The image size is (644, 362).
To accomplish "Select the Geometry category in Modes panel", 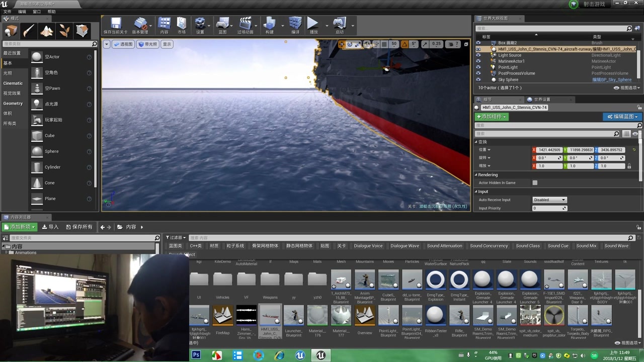I will point(13,104).
